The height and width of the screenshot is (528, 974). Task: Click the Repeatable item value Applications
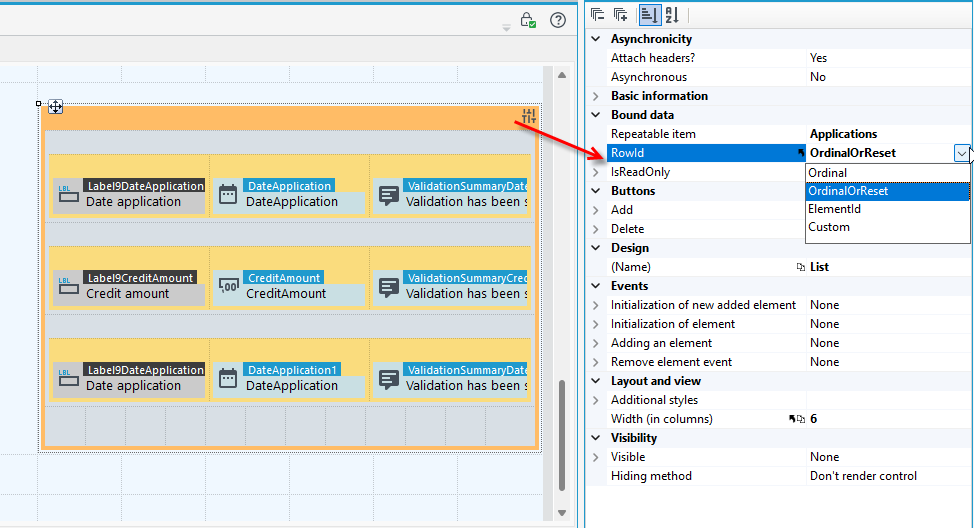coord(844,134)
